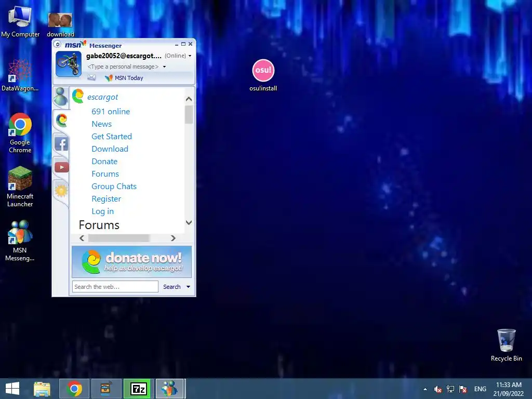
Task: Open the treasure chest app on taskbar
Action: pos(107,389)
